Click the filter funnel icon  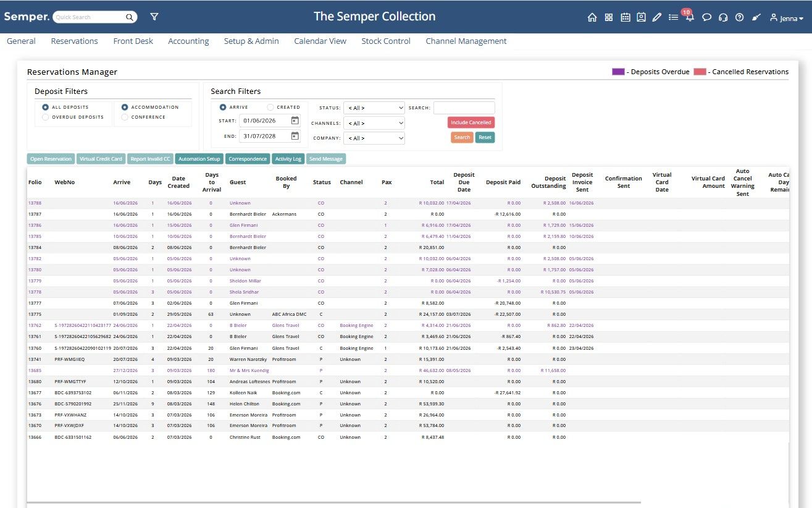154,17
